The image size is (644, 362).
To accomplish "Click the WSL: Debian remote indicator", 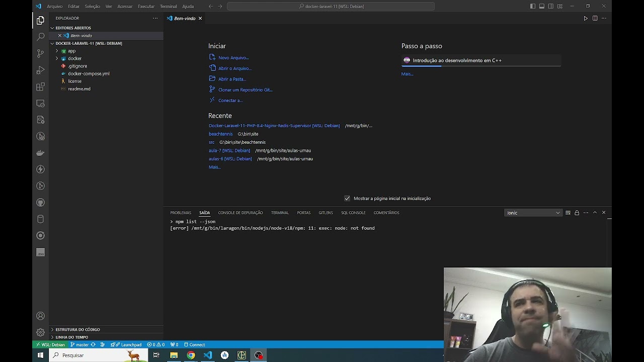I will pyautogui.click(x=49, y=345).
